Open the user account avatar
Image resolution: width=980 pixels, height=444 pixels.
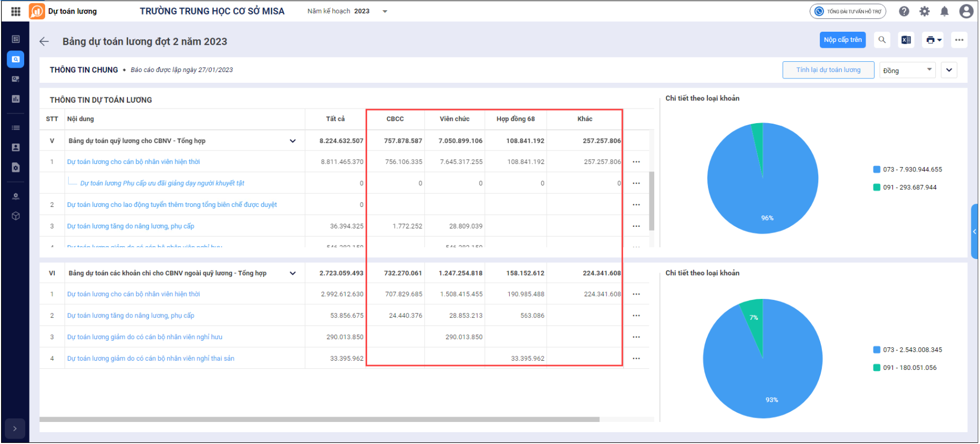[965, 11]
